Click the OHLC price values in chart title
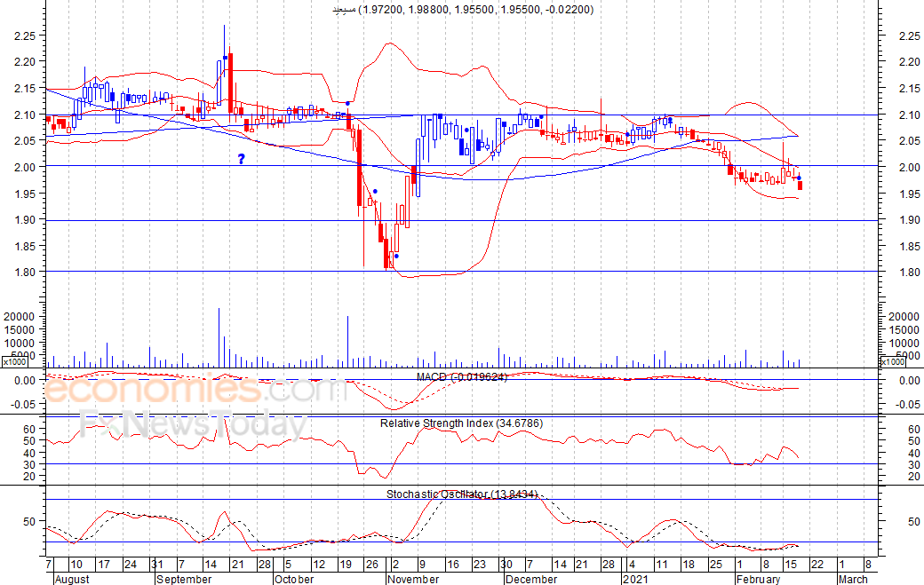 coord(475,10)
